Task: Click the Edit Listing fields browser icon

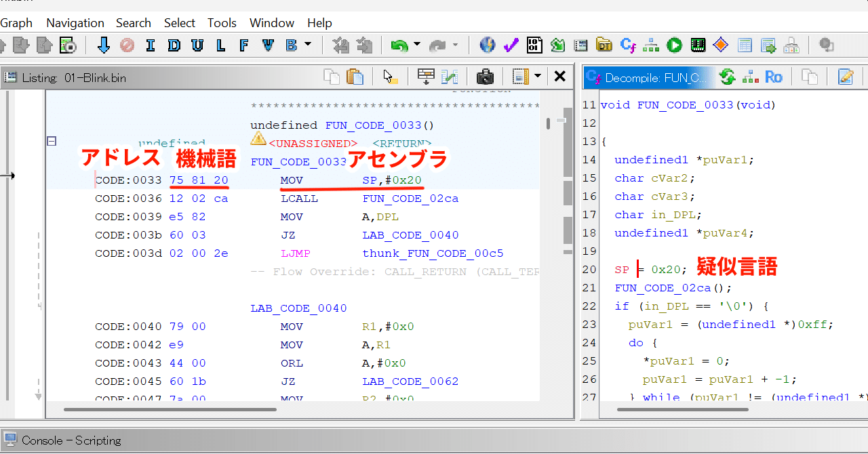Action: tap(426, 77)
